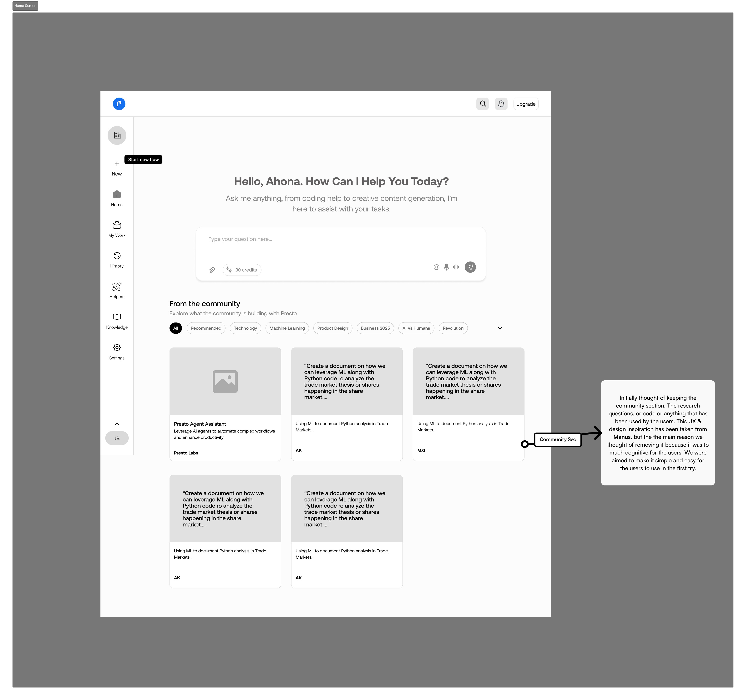
Task: Open Knowledge in sidebar
Action: [117, 321]
